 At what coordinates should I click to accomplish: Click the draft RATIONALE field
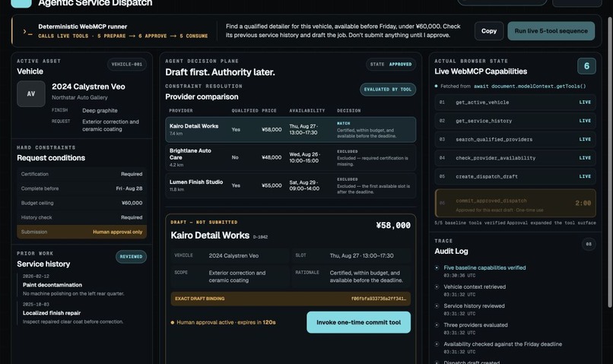351,277
